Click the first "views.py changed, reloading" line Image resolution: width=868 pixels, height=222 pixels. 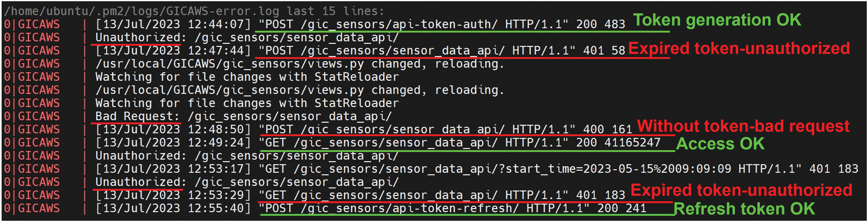coord(299,64)
